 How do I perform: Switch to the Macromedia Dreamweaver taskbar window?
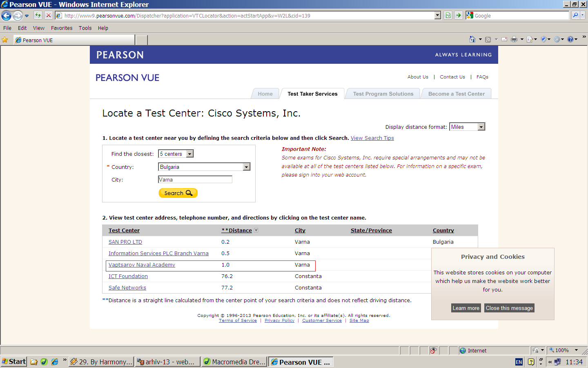click(x=234, y=362)
